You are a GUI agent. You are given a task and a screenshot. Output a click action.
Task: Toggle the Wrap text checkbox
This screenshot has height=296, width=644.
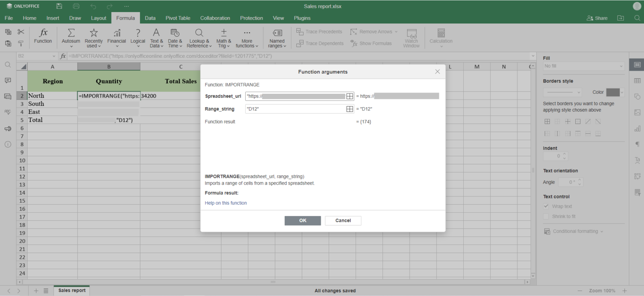546,206
